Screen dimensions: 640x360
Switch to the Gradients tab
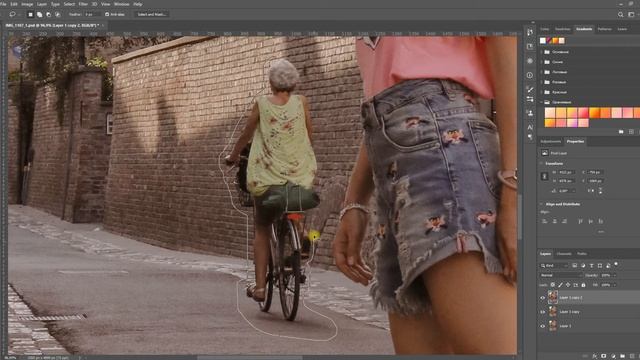point(584,29)
